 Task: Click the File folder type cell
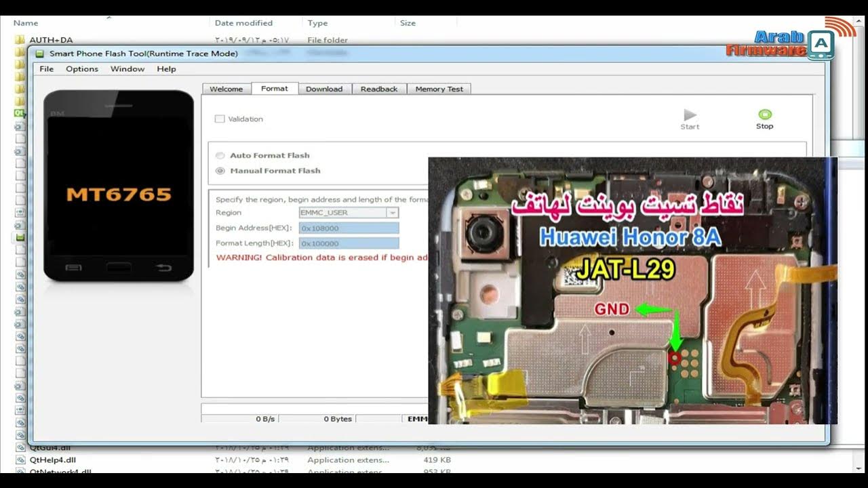tap(328, 40)
